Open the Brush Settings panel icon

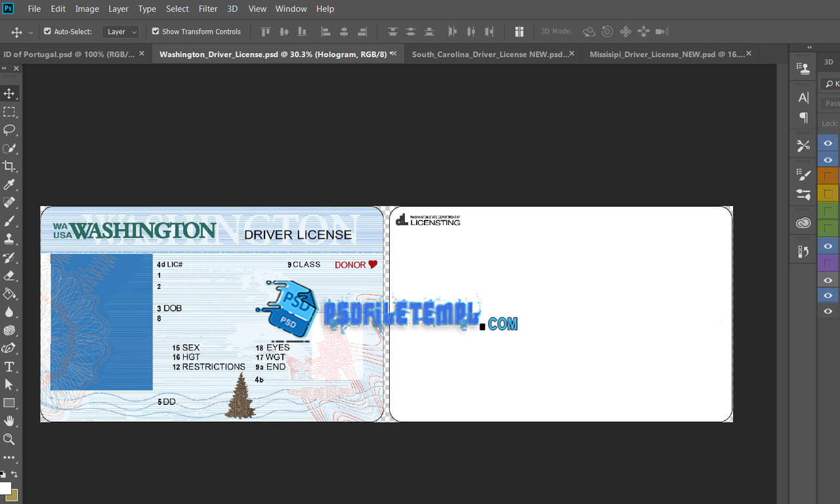(x=803, y=175)
